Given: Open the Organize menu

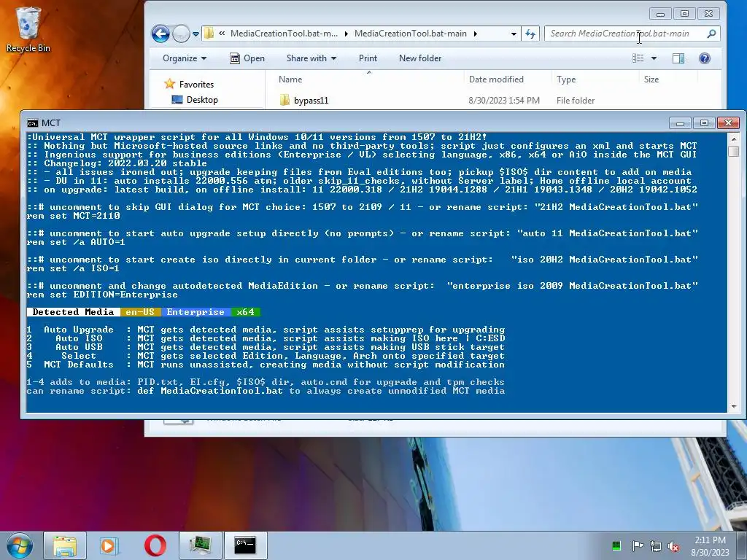Looking at the screenshot, I should (185, 58).
